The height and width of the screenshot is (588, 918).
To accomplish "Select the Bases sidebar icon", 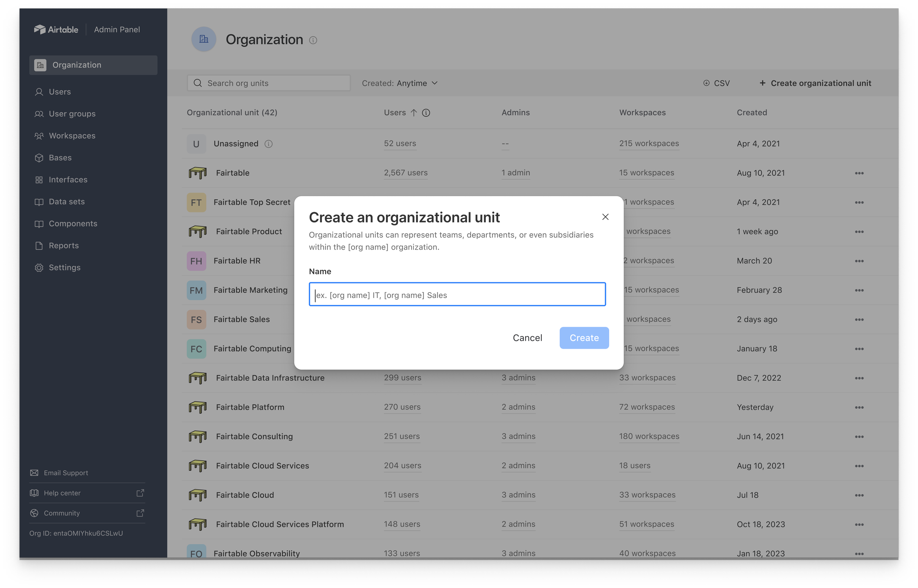I will (x=39, y=158).
